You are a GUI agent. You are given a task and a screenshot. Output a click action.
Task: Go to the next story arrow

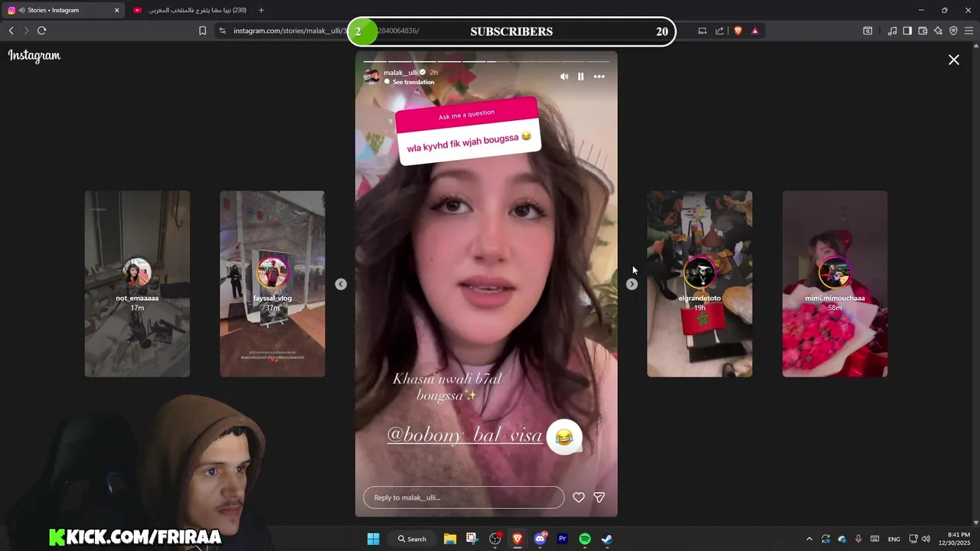pos(632,284)
